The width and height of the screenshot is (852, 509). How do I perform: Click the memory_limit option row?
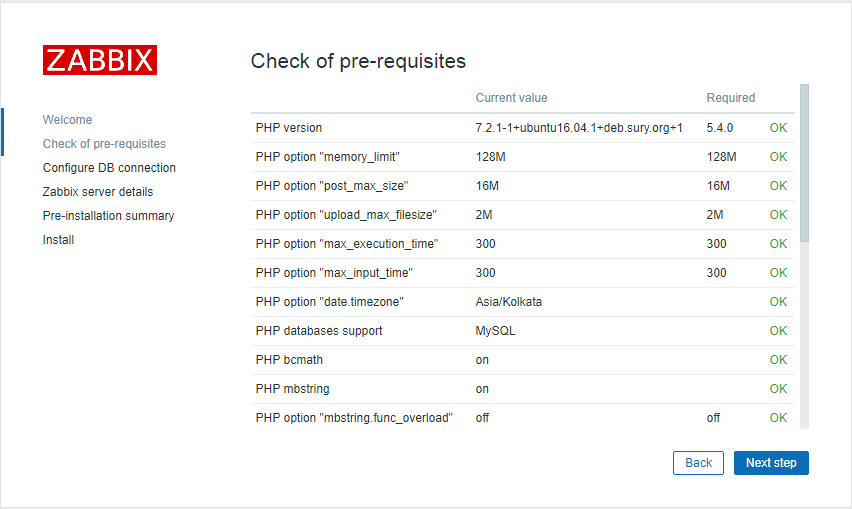335,157
